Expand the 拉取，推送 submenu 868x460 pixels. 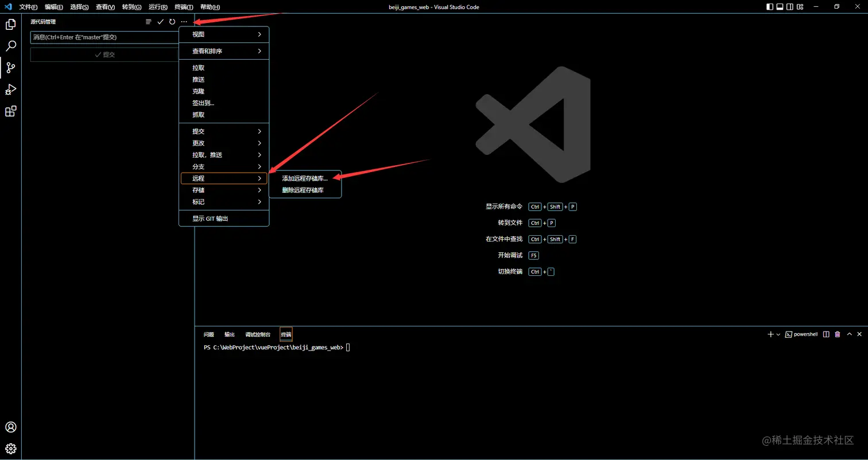(224, 155)
